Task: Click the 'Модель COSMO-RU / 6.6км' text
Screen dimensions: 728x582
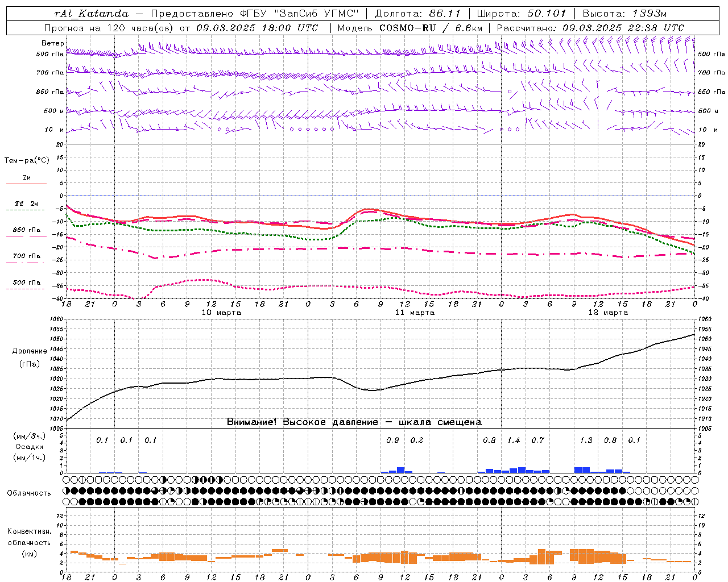Action: (x=410, y=28)
